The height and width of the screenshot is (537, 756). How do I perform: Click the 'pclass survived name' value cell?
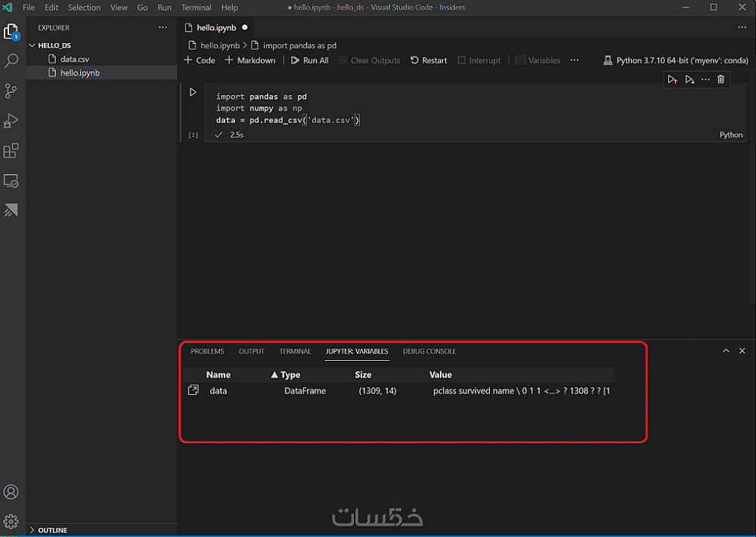click(521, 390)
